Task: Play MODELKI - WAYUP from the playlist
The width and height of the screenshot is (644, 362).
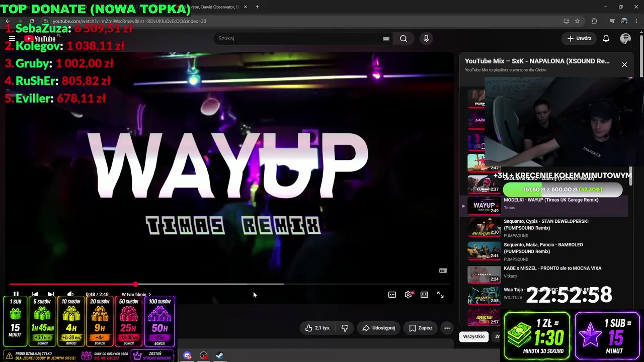Action: click(x=551, y=200)
